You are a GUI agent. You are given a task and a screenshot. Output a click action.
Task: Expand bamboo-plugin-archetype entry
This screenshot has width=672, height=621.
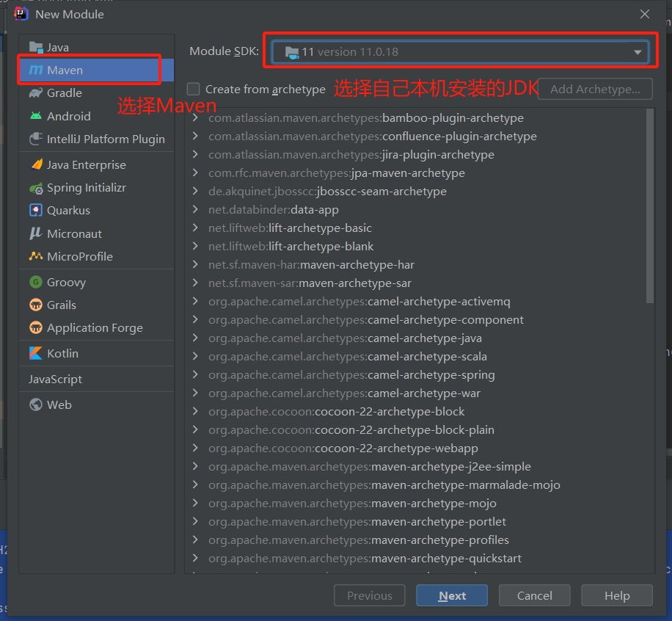(x=195, y=117)
